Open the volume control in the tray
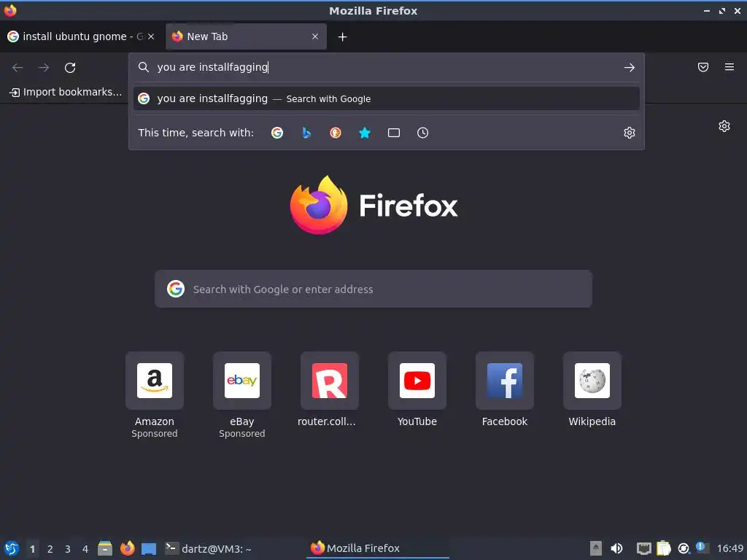 point(616,548)
